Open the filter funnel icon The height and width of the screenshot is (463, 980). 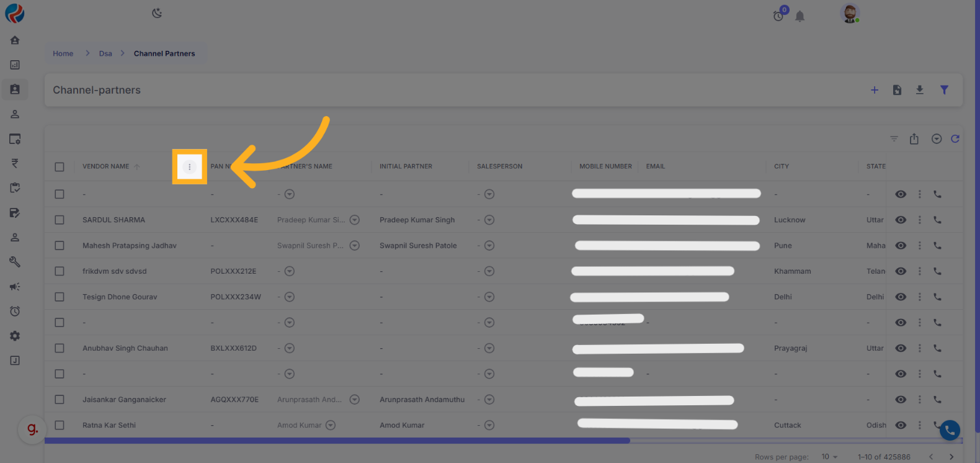click(x=944, y=90)
